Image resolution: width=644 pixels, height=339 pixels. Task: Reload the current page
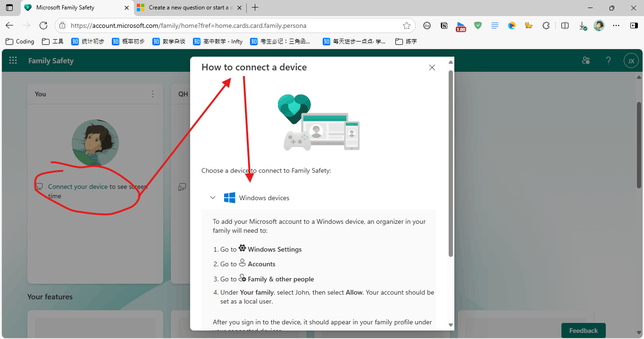point(43,25)
